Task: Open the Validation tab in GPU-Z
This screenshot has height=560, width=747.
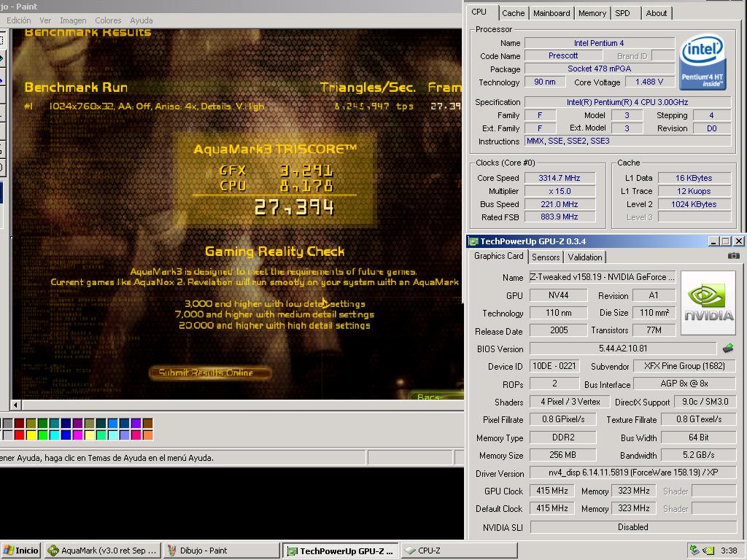Action: pyautogui.click(x=584, y=257)
